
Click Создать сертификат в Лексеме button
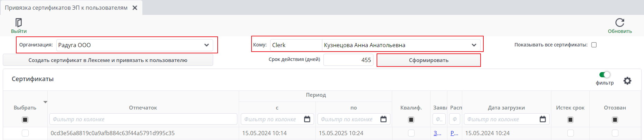tap(108, 60)
